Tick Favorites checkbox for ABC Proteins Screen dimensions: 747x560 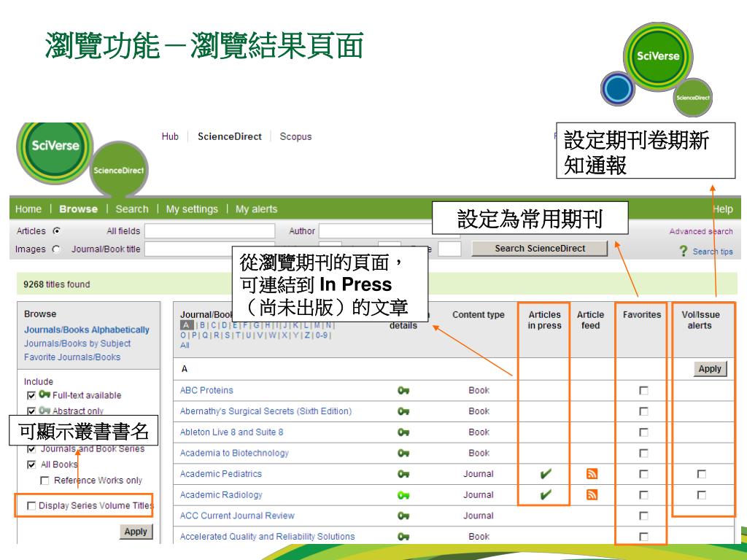[x=643, y=391]
